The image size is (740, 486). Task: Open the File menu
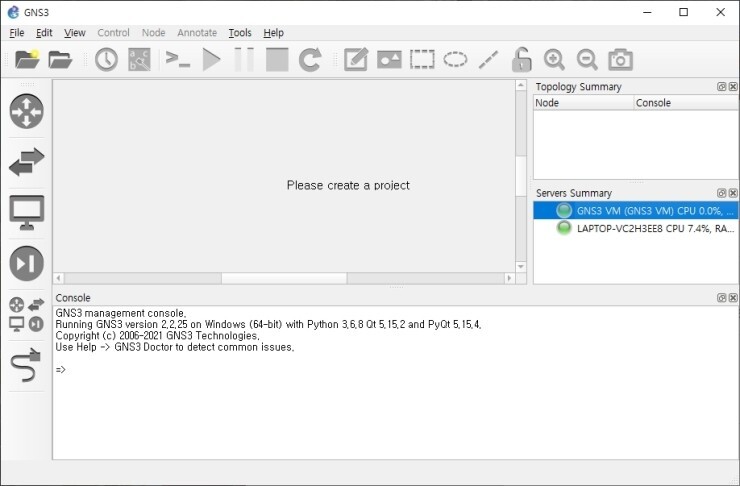click(17, 33)
